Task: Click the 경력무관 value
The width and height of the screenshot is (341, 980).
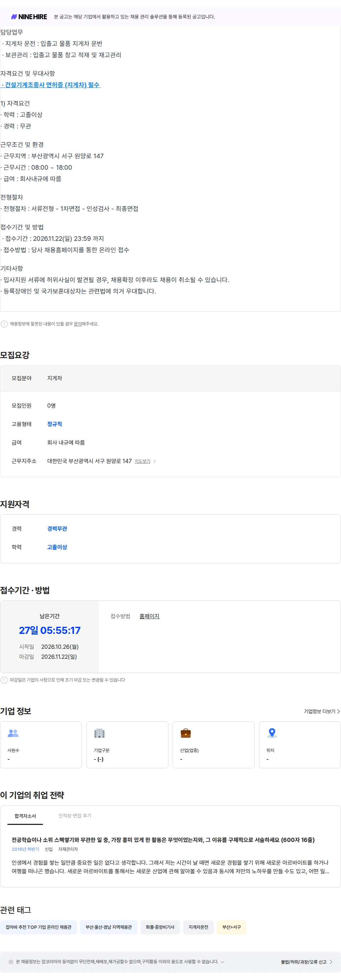Action: pyautogui.click(x=57, y=529)
